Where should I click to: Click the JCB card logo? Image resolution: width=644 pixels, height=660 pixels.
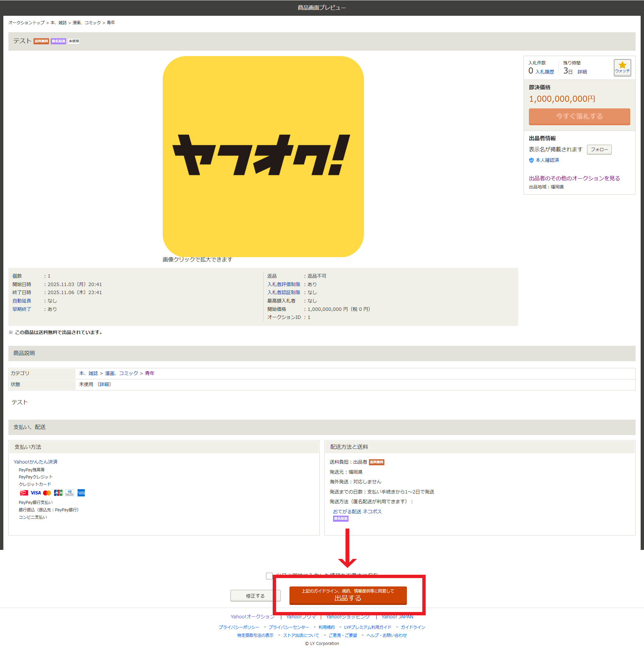(x=58, y=493)
